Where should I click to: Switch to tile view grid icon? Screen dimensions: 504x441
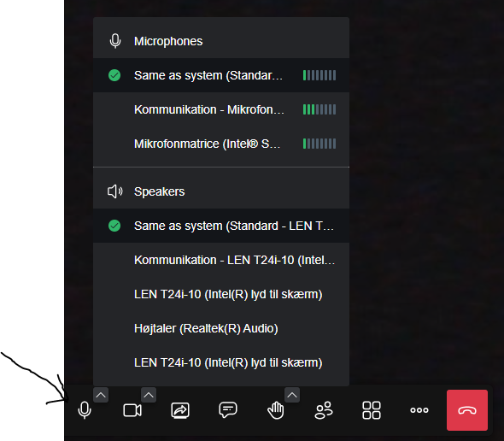(x=372, y=410)
